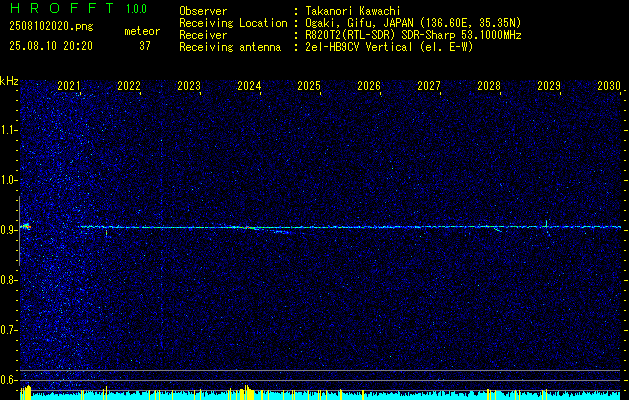The image size is (629, 400).
Task: Click the 1.0 kHz frequency label
Action: pos(9,180)
